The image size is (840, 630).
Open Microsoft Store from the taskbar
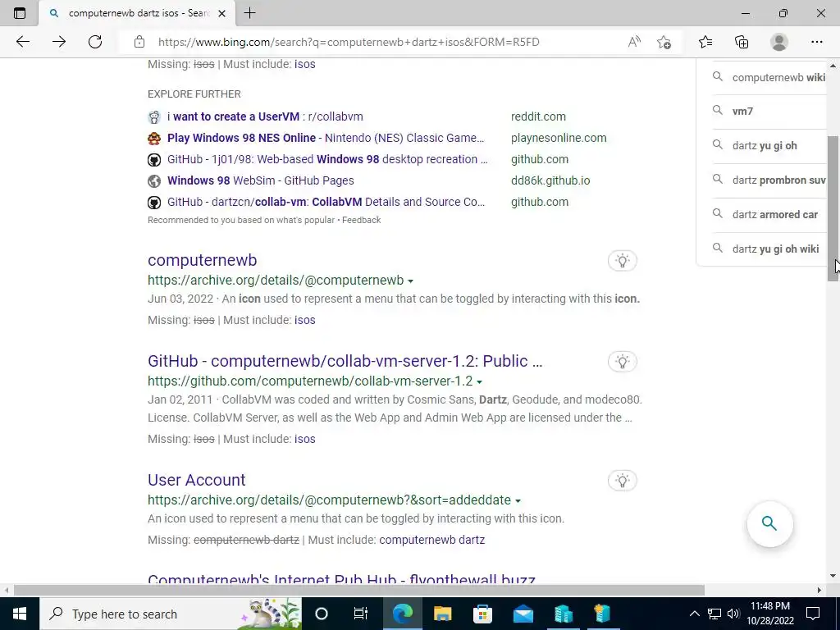coord(482,614)
